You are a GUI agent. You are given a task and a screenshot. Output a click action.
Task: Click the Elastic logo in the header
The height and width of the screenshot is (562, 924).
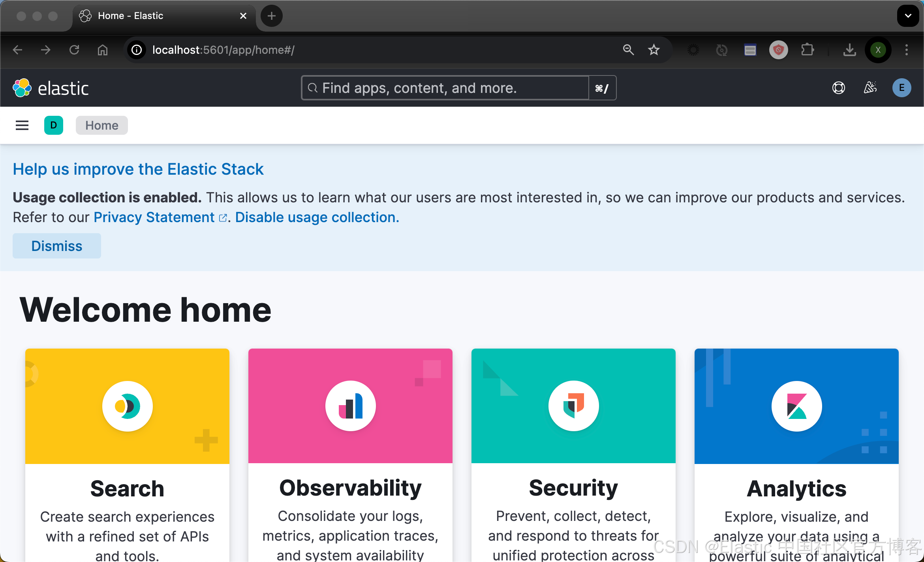click(x=51, y=88)
